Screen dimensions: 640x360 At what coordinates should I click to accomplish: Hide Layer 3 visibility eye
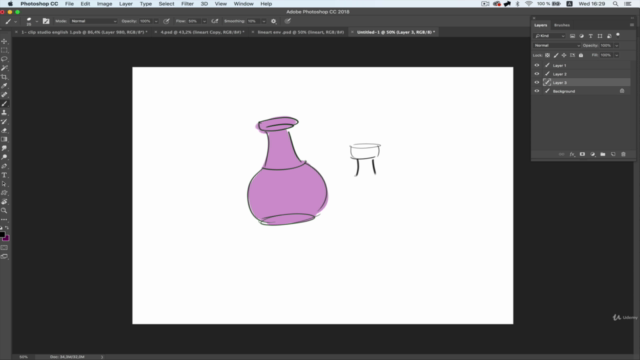537,82
